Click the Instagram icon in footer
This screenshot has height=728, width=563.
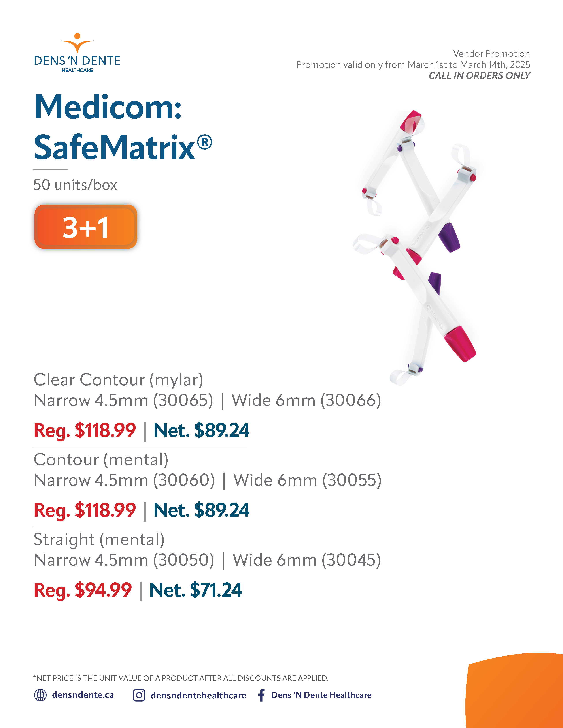pyautogui.click(x=139, y=695)
